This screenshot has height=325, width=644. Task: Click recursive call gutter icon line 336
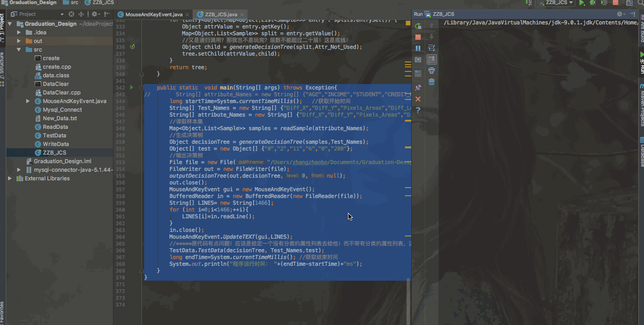(x=132, y=47)
